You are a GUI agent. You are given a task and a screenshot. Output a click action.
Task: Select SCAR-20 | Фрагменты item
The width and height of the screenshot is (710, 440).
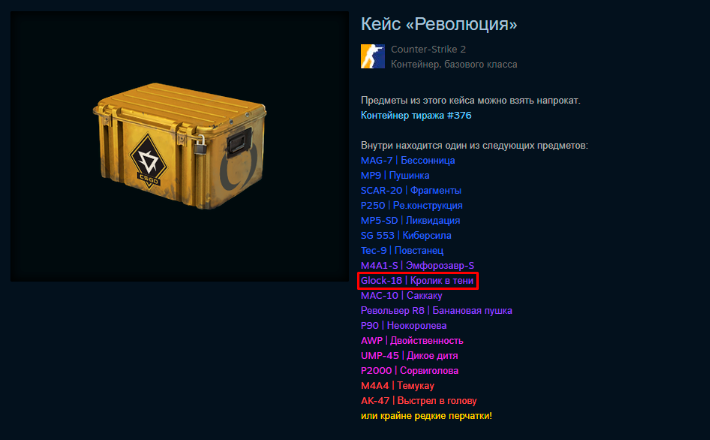point(411,190)
